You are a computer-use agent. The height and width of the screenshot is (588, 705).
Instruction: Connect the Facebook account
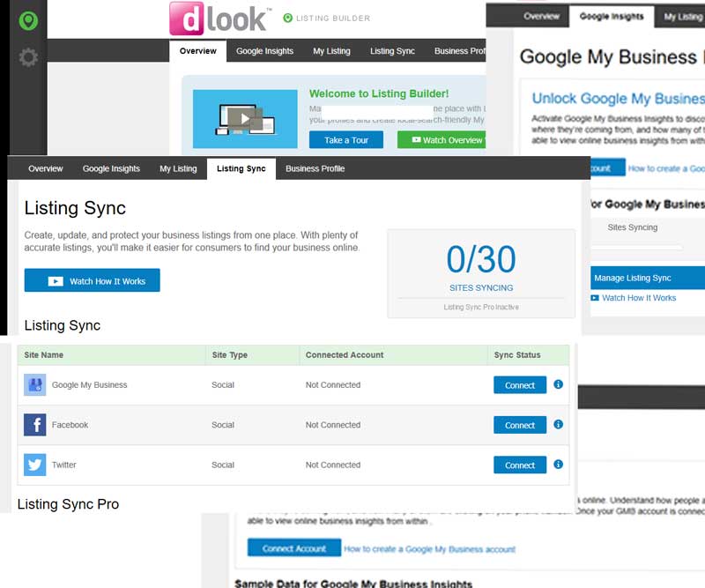coord(520,425)
